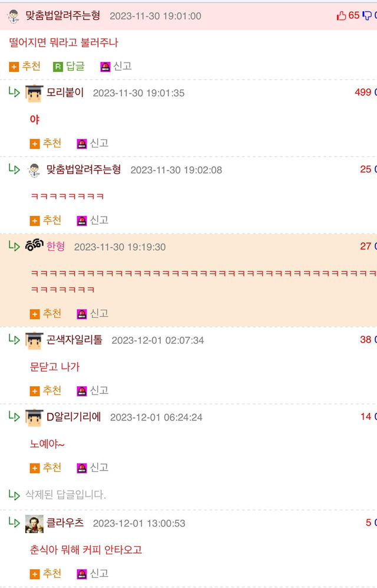This screenshot has height=588, width=377.
Task: Click 추천 under '떨어지면 뭐라고 불러주나'
Action: pyautogui.click(x=25, y=67)
